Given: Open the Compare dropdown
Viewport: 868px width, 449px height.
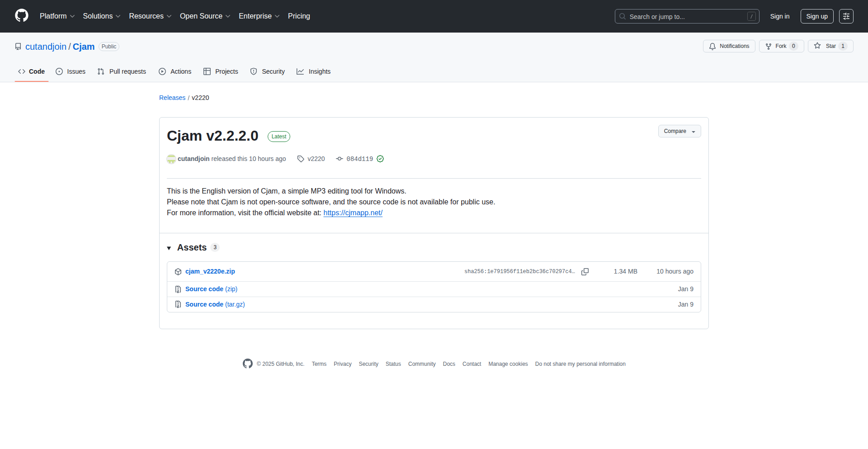Looking at the screenshot, I should (x=679, y=131).
